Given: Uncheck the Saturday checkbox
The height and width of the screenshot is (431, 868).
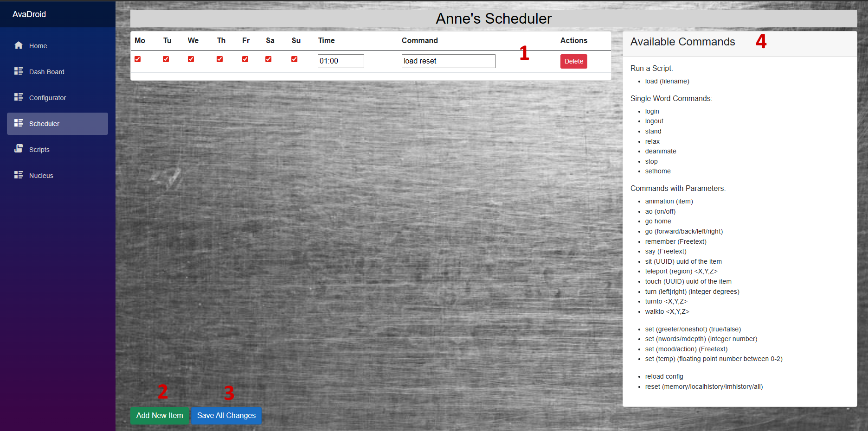Looking at the screenshot, I should click(269, 59).
